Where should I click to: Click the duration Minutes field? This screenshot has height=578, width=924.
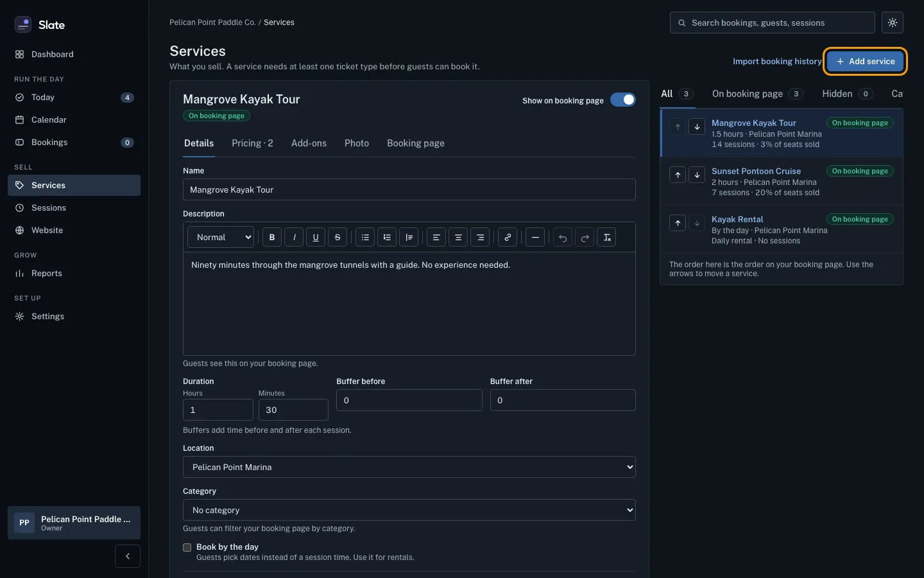pyautogui.click(x=293, y=410)
